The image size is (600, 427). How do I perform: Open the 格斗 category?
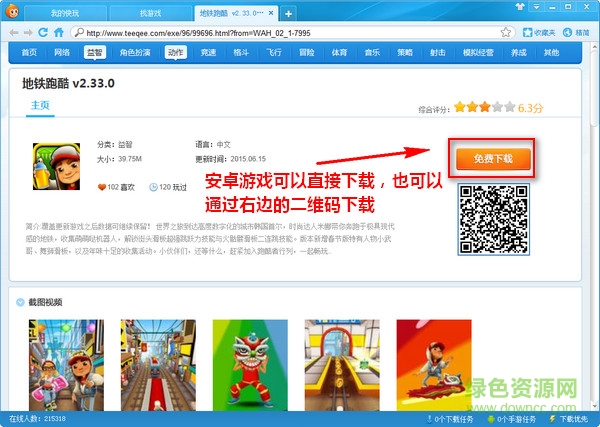[241, 52]
